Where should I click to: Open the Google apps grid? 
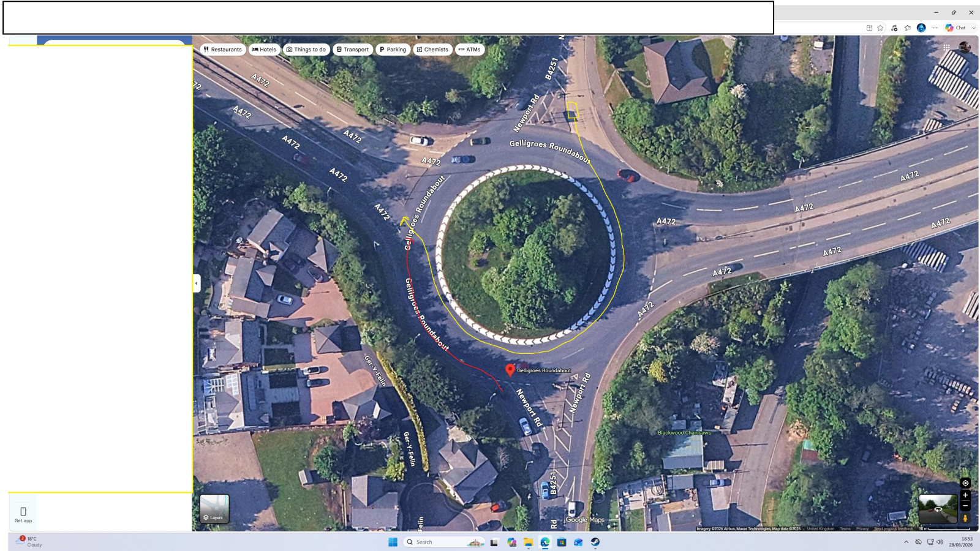coord(946,47)
